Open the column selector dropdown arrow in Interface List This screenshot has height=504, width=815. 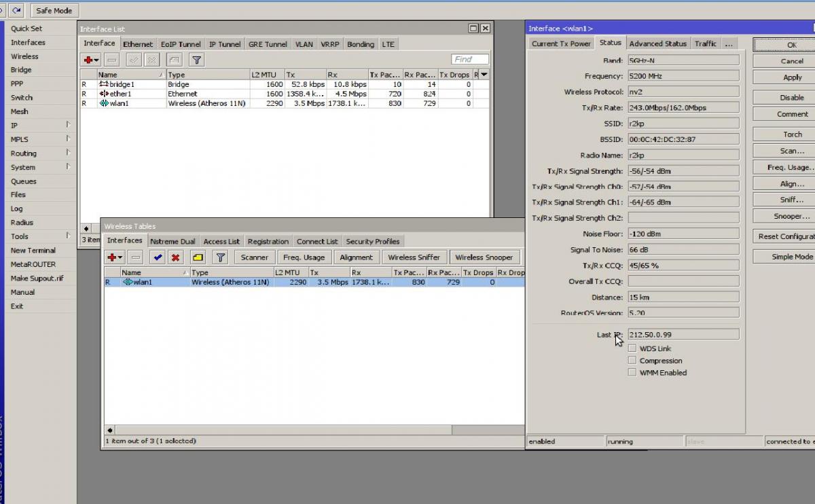[x=484, y=75]
